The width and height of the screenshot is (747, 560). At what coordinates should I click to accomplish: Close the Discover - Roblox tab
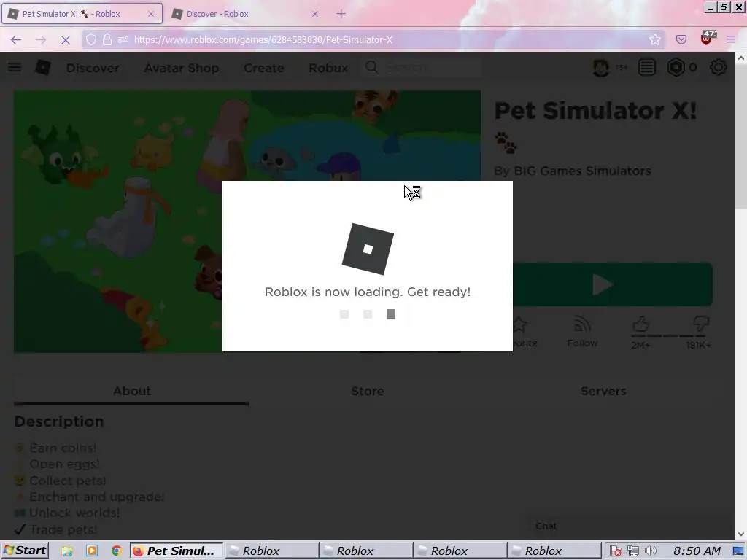coord(315,14)
